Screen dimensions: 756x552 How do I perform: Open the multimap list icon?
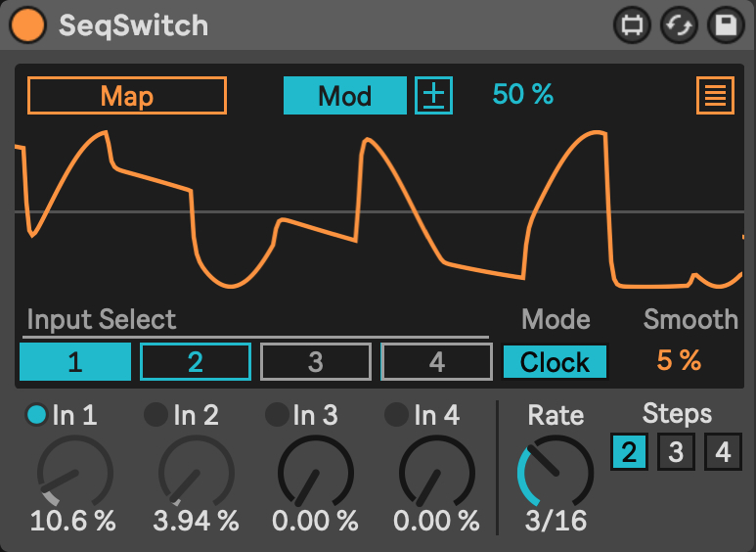[x=716, y=96]
